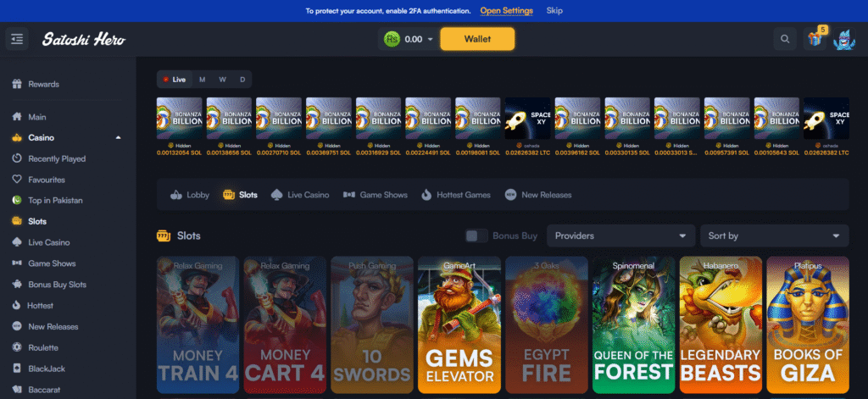Skip the 2FA authentication prompt
868x399 pixels.
554,10
